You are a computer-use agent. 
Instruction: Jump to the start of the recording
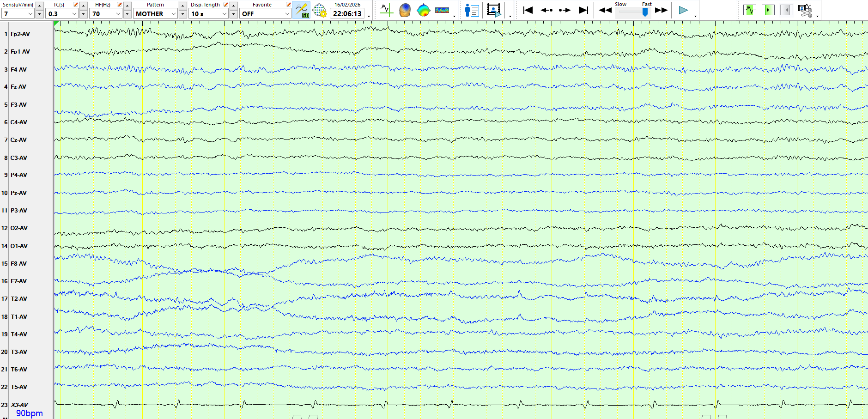528,10
